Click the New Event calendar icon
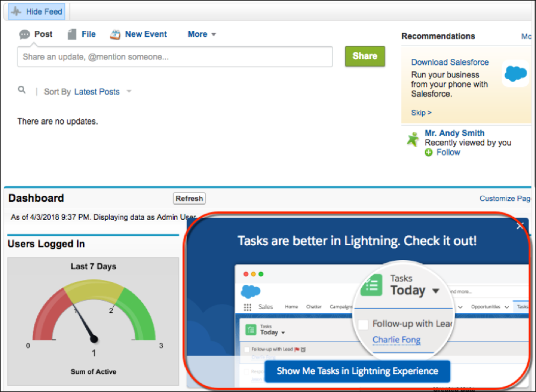This screenshot has height=392, width=536. (115, 35)
